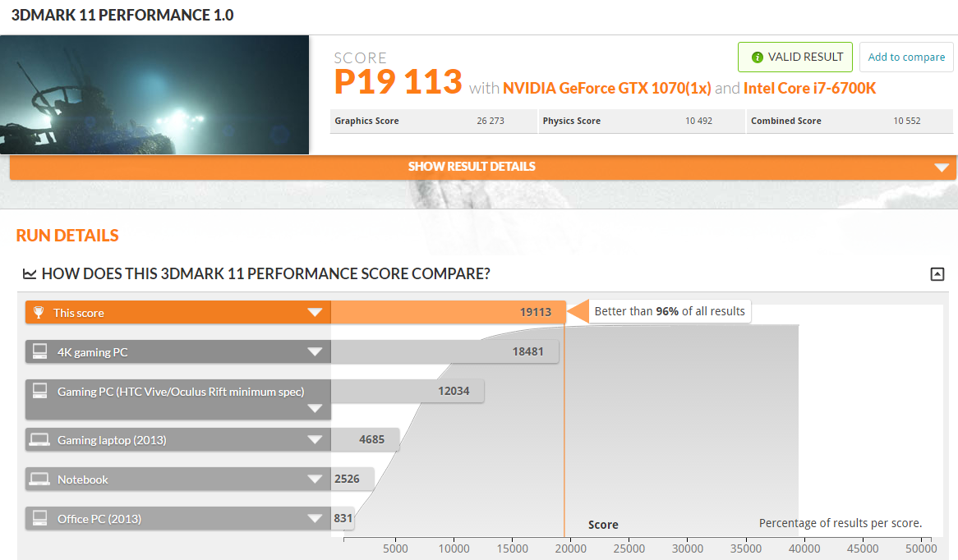Open the NVIDIA GeForce GTX 1070 link

[606, 89]
